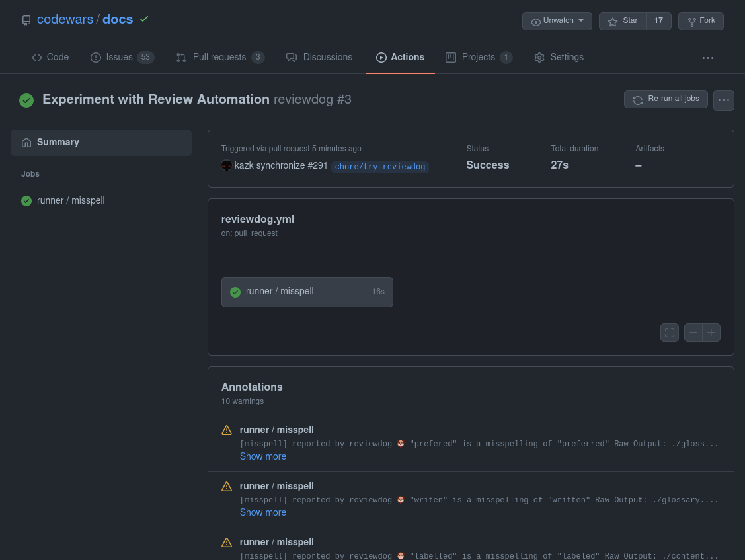Open runner / misspell job card in graph
The width and height of the screenshot is (745, 560).
click(307, 292)
